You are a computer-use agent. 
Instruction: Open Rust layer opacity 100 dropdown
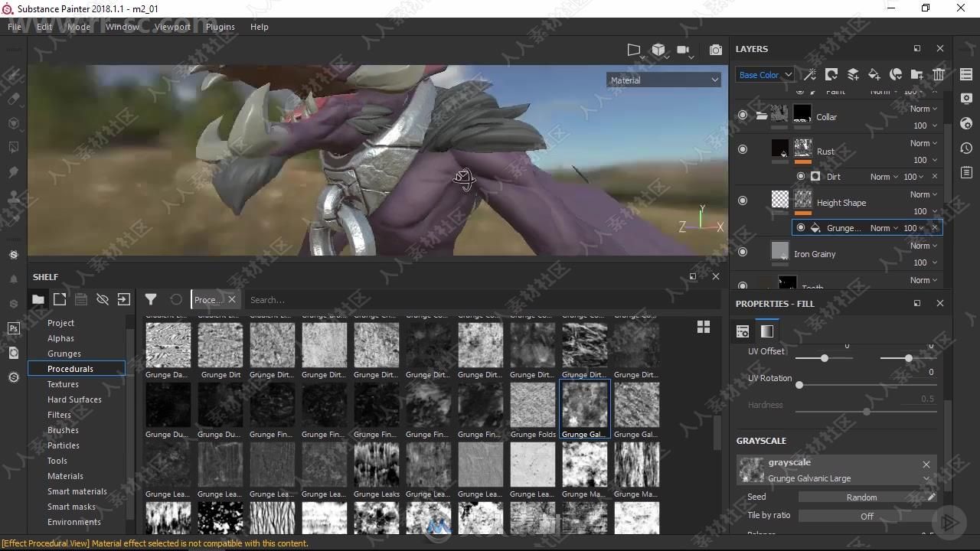point(925,160)
